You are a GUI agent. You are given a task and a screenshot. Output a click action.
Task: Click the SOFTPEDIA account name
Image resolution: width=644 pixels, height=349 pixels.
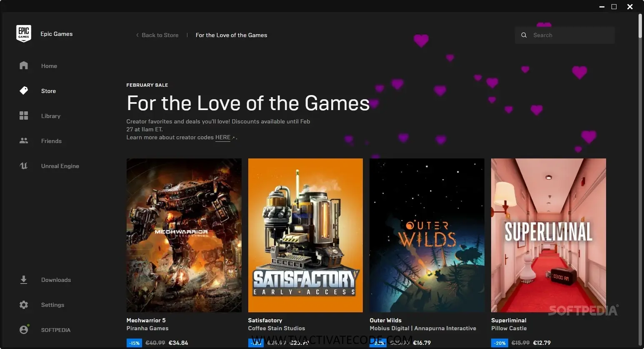point(56,330)
